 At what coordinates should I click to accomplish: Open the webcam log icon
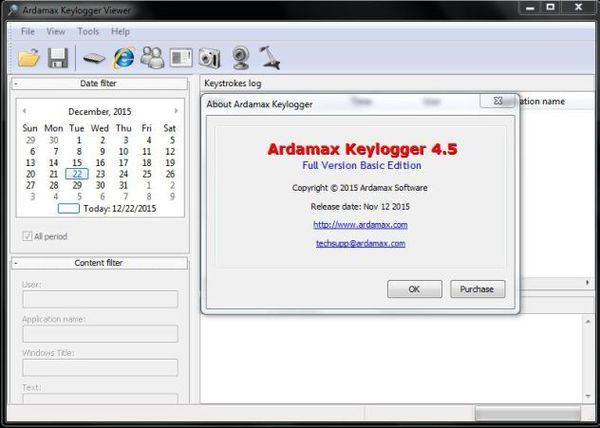(x=241, y=58)
